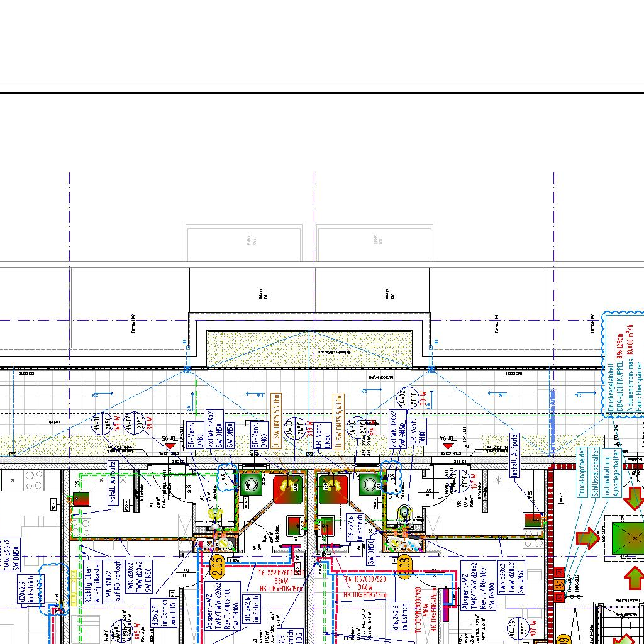This screenshot has height=644, width=644.
Task: Click the red '907 W' heat load text
Action: click(533, 629)
